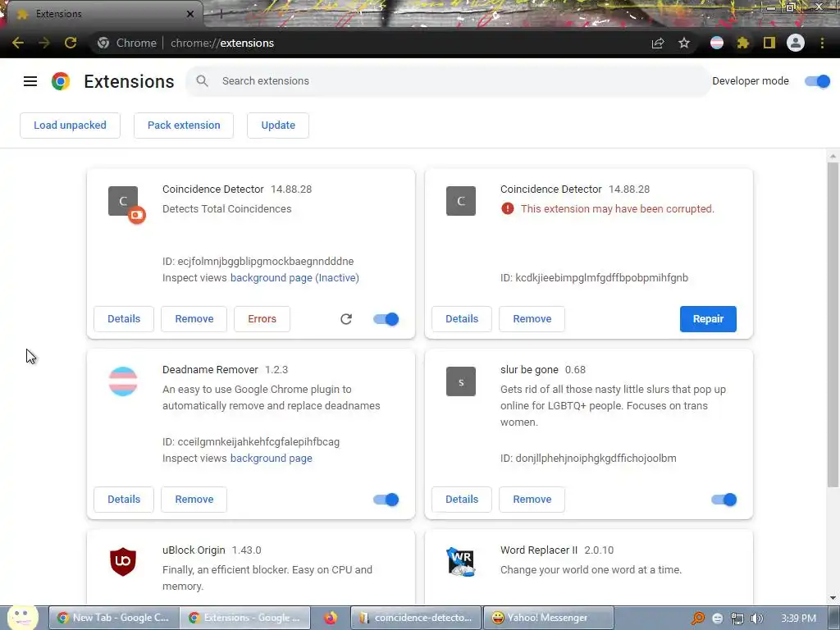Disable the slur be gone extension

[x=724, y=500]
